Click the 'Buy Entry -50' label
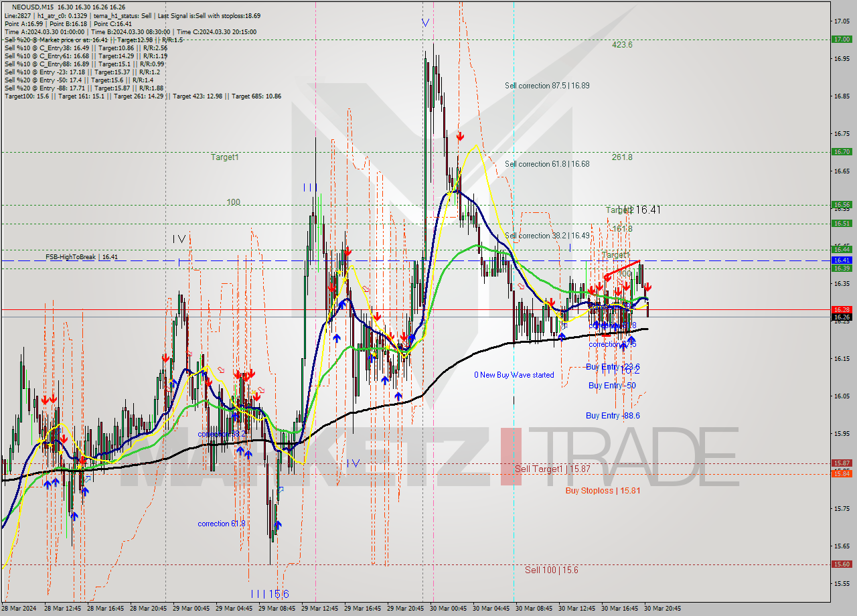 [612, 386]
